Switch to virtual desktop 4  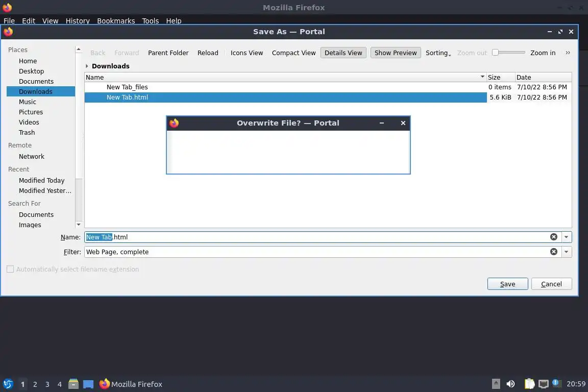[60, 384]
